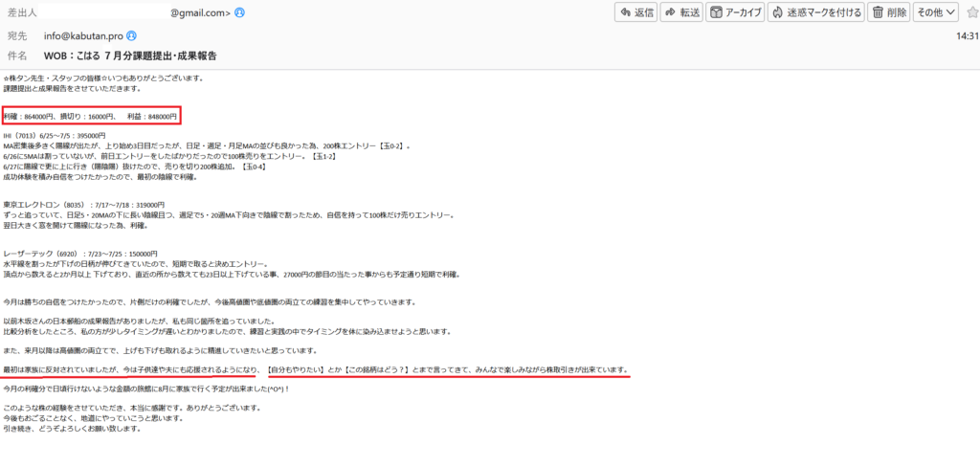Click line starting 6/26に5MAは割っていないが

click(x=170, y=156)
